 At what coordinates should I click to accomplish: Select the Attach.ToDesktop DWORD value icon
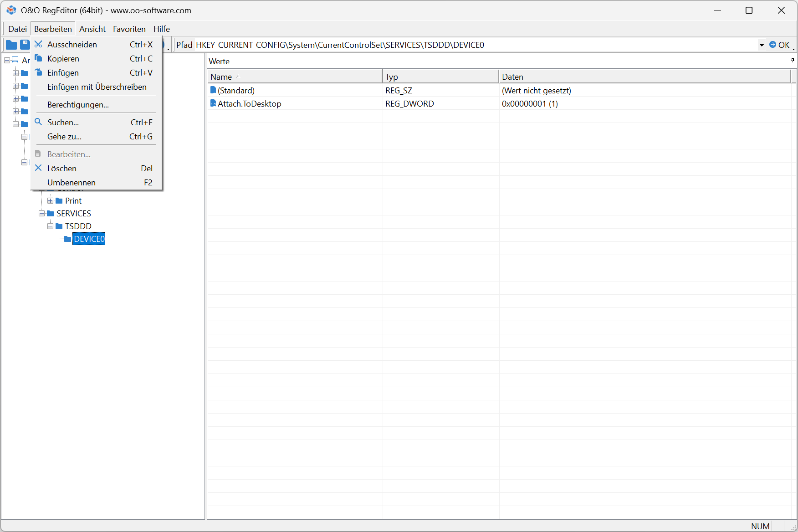click(x=213, y=104)
